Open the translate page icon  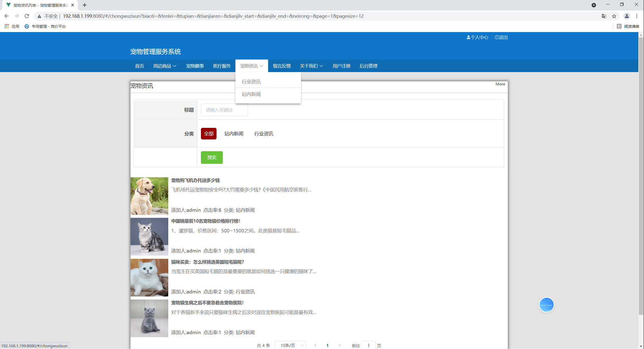(x=604, y=16)
